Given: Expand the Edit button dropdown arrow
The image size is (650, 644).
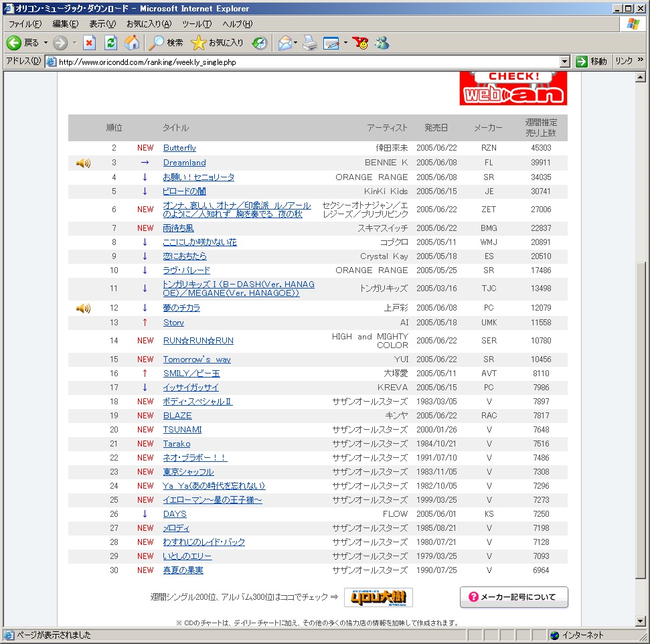Looking at the screenshot, I should (345, 43).
